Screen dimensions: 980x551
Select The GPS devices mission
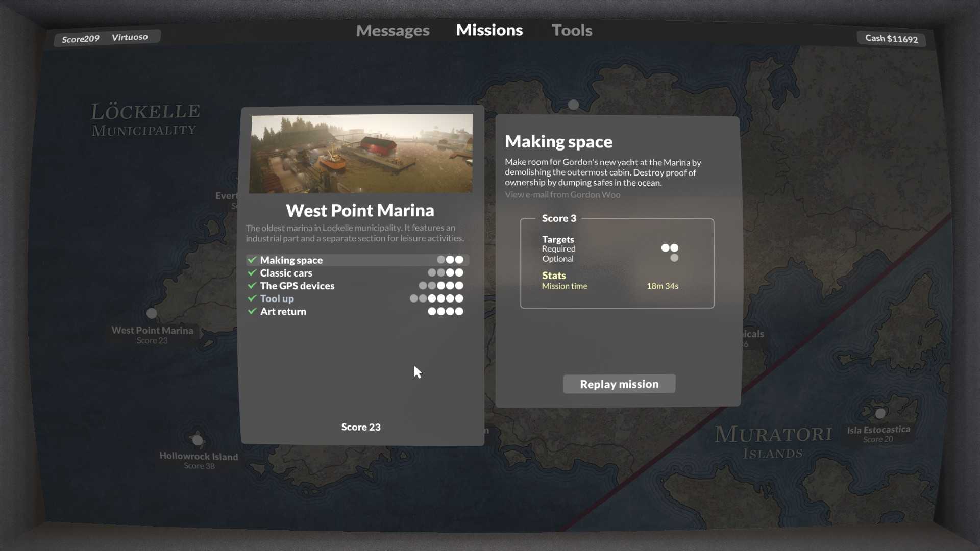click(297, 286)
